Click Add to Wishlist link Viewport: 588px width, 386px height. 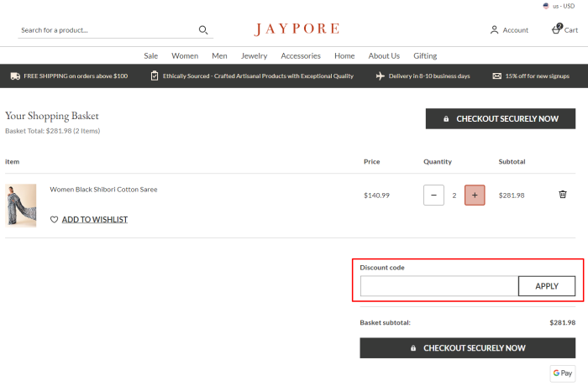95,220
